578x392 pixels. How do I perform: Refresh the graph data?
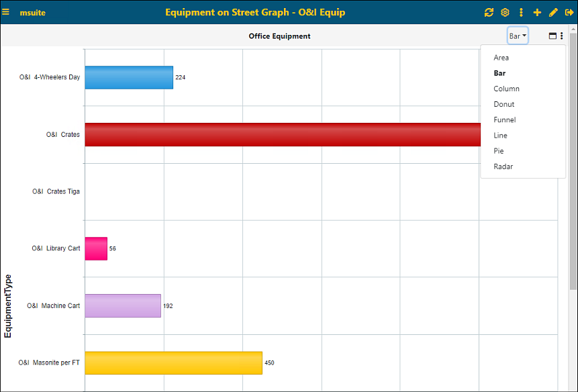pyautogui.click(x=489, y=12)
